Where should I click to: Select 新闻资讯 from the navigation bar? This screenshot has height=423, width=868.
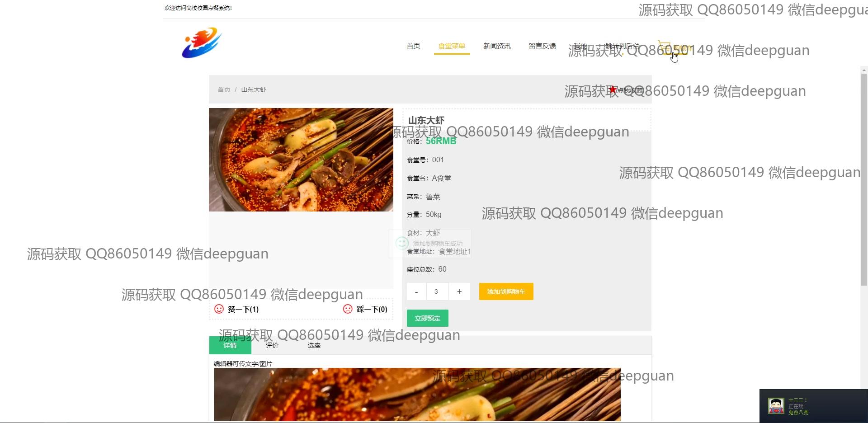click(x=496, y=46)
